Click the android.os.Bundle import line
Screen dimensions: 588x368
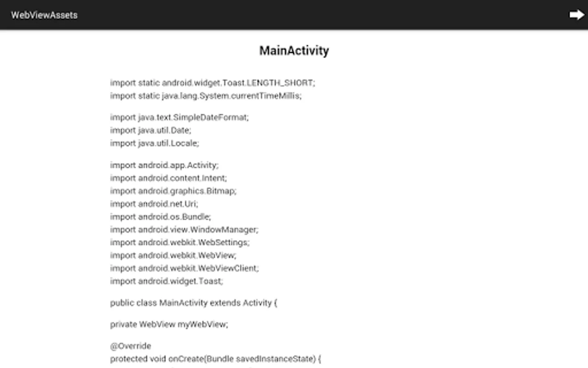160,217
